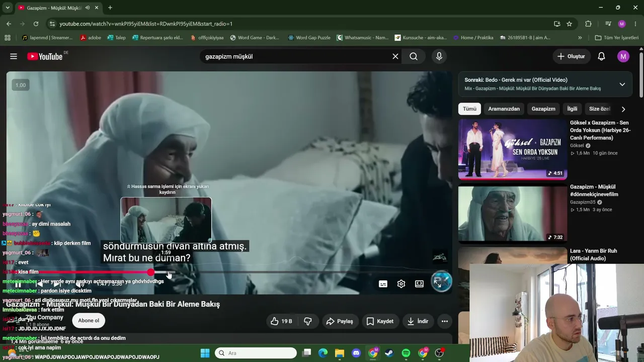Enter fullscreen from the player corner

pyautogui.click(x=438, y=284)
